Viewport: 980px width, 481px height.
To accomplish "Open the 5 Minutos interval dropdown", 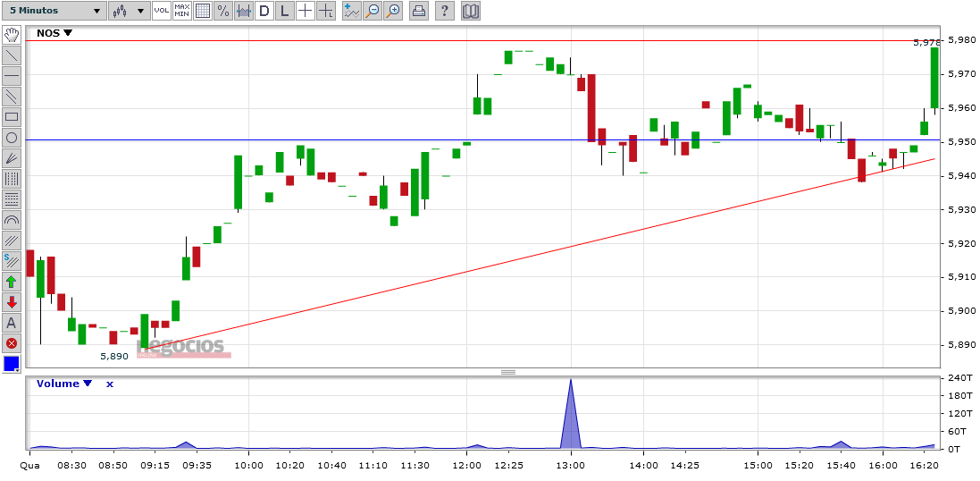I will pyautogui.click(x=54, y=11).
